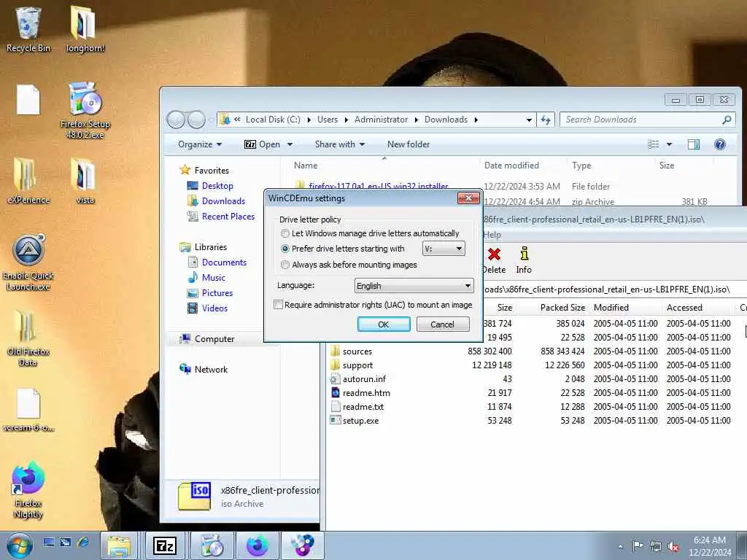
Task: Select Firefox Nightly desktop shortcut
Action: (x=28, y=489)
